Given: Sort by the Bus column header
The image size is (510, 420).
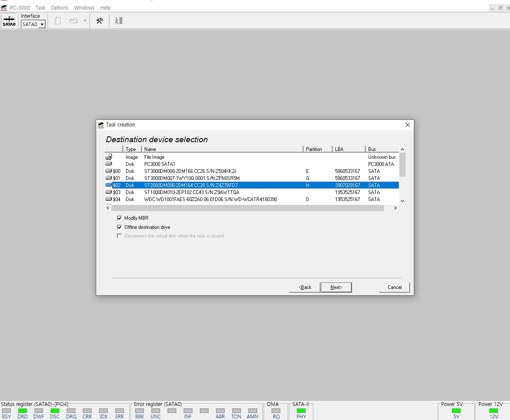Looking at the screenshot, I should (x=382, y=149).
